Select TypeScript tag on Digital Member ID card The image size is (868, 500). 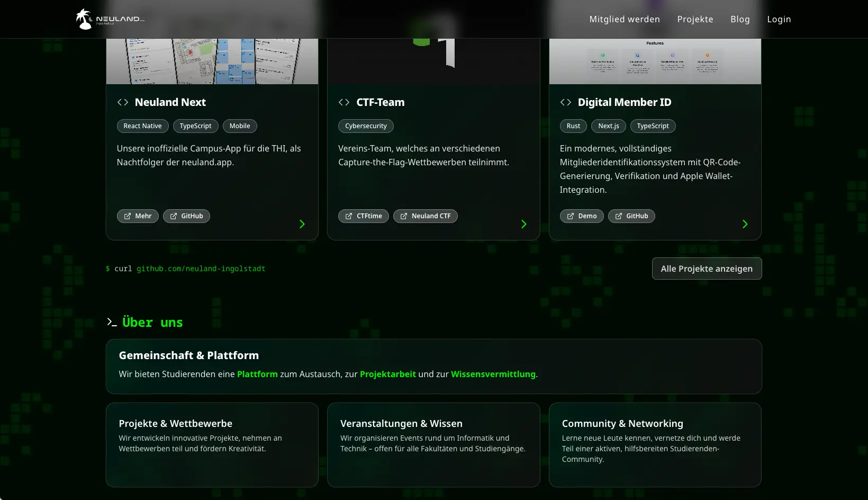coord(653,126)
